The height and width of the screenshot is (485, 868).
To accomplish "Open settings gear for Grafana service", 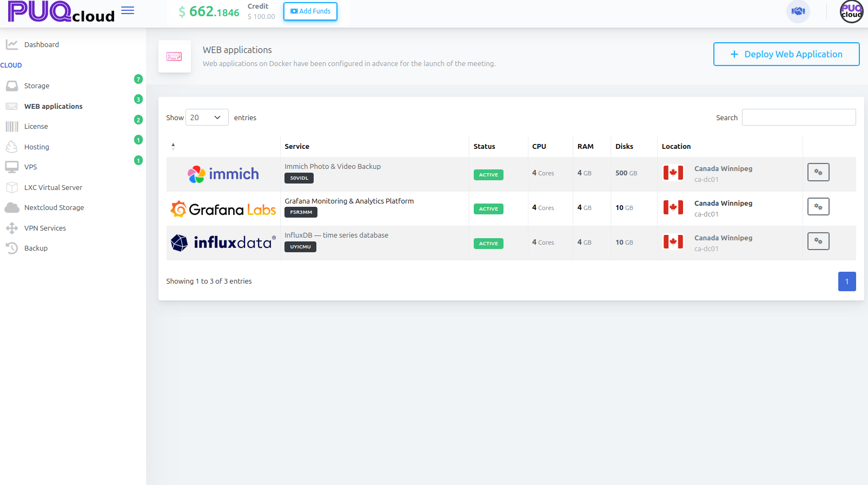I will pyautogui.click(x=818, y=207).
